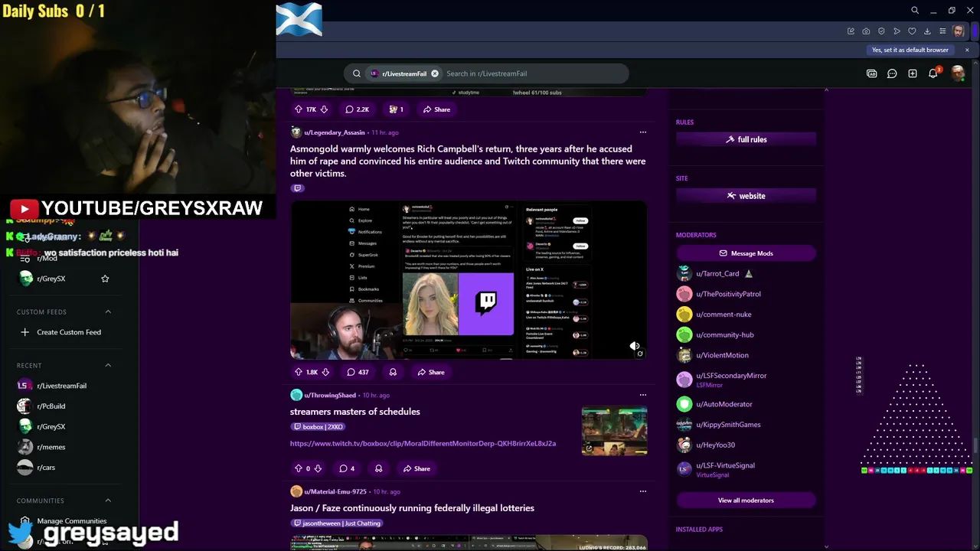Image resolution: width=980 pixels, height=551 pixels.
Task: Open the twitch.tv boxbox clip link
Action: coord(423,443)
